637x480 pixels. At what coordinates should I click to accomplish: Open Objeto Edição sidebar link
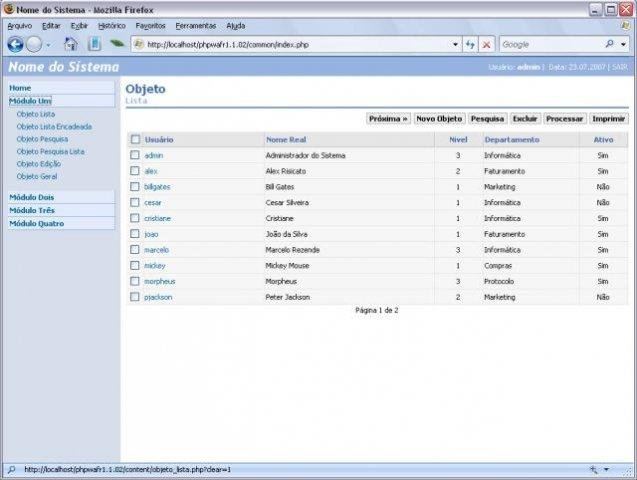click(x=39, y=164)
